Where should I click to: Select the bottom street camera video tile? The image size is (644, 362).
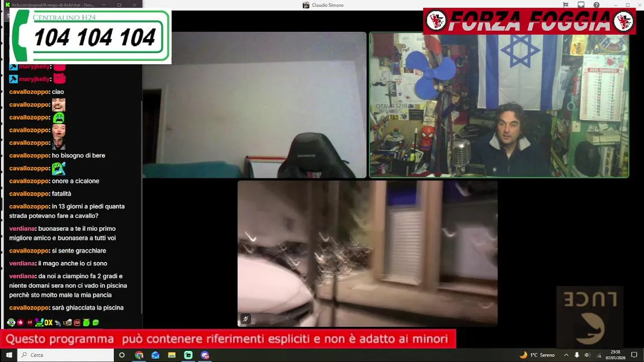pos(367,254)
